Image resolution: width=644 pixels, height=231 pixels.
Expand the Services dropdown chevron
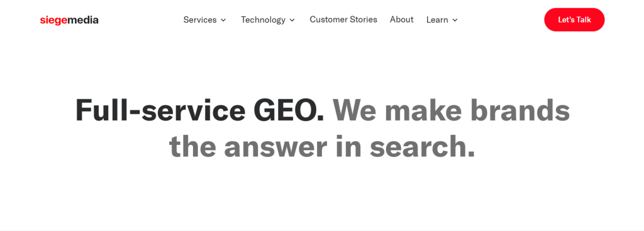223,20
